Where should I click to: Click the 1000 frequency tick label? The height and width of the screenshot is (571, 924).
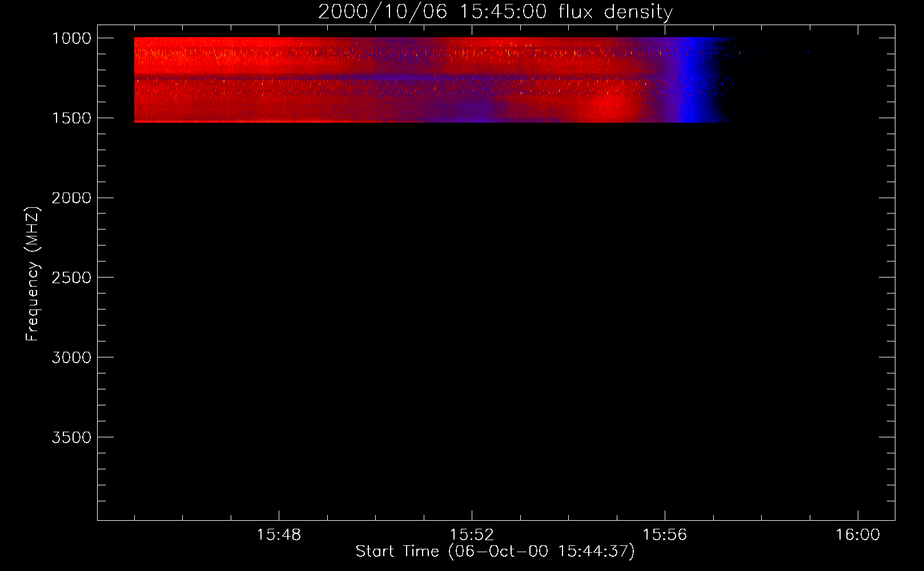[x=71, y=38]
